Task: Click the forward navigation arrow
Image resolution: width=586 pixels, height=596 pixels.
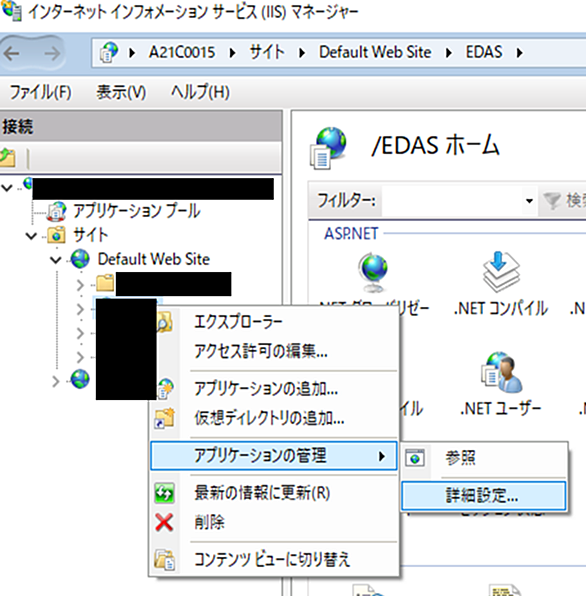Action: [52, 54]
